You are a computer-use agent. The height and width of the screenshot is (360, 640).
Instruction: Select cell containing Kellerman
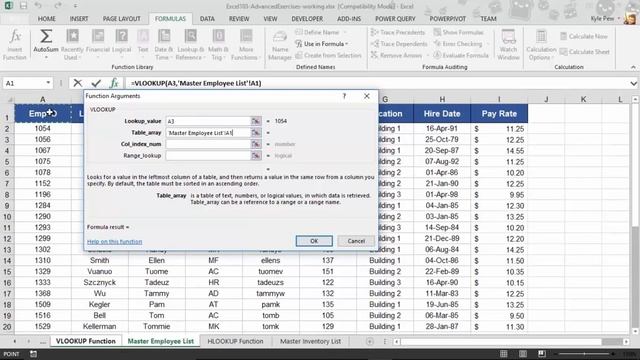tap(100, 327)
